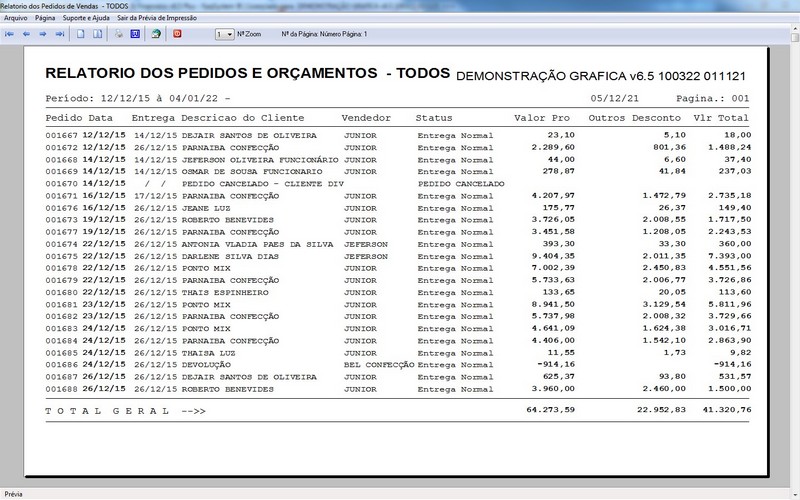Open the Página menu
The image size is (800, 500).
click(x=45, y=18)
